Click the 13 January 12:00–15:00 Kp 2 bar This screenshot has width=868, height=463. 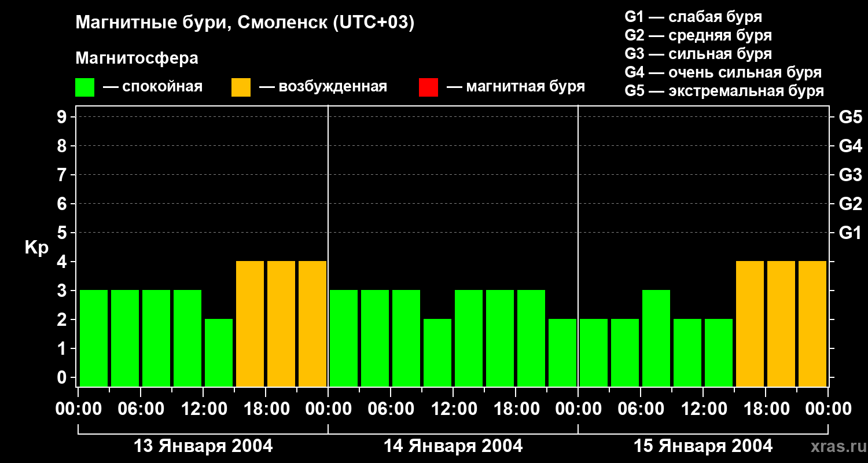tap(219, 352)
